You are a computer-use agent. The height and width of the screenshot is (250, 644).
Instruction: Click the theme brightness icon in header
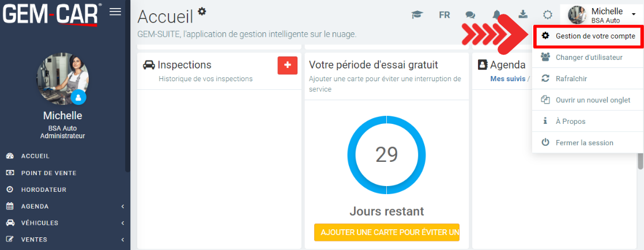pyautogui.click(x=548, y=15)
